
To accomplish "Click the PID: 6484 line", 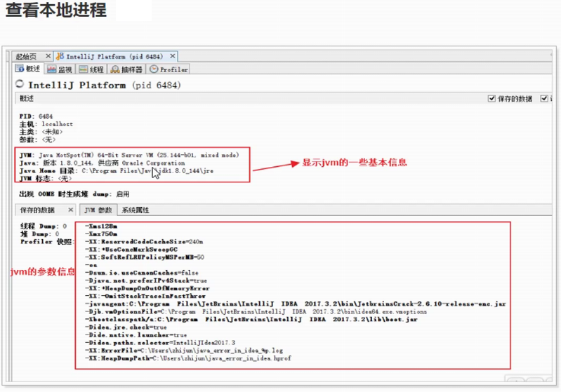I will click(x=36, y=116).
